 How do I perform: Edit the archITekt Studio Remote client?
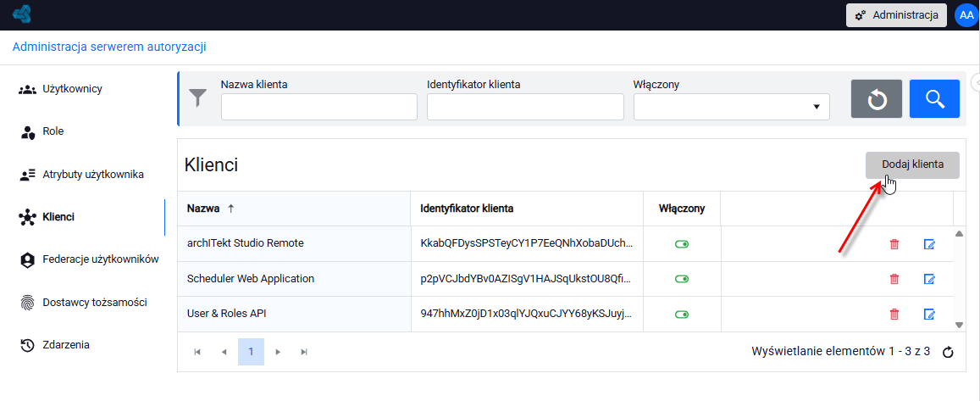tap(929, 245)
